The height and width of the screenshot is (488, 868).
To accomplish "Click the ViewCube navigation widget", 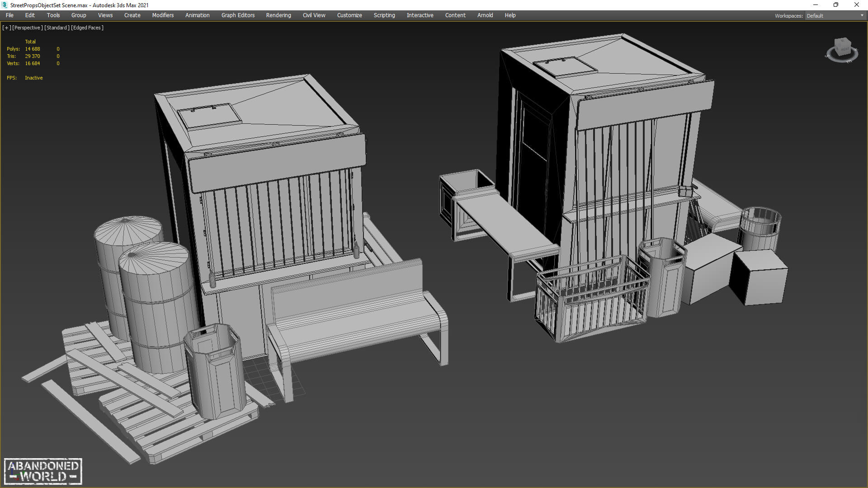I will coord(842,50).
